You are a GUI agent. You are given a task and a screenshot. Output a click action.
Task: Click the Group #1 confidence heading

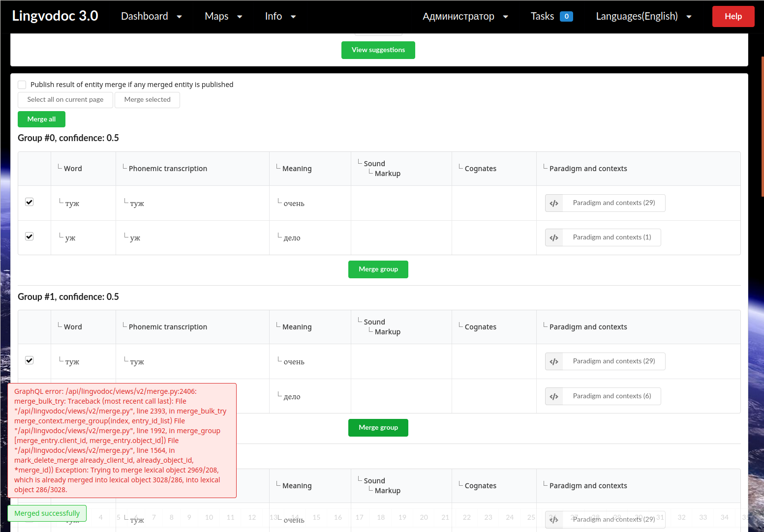pos(68,297)
